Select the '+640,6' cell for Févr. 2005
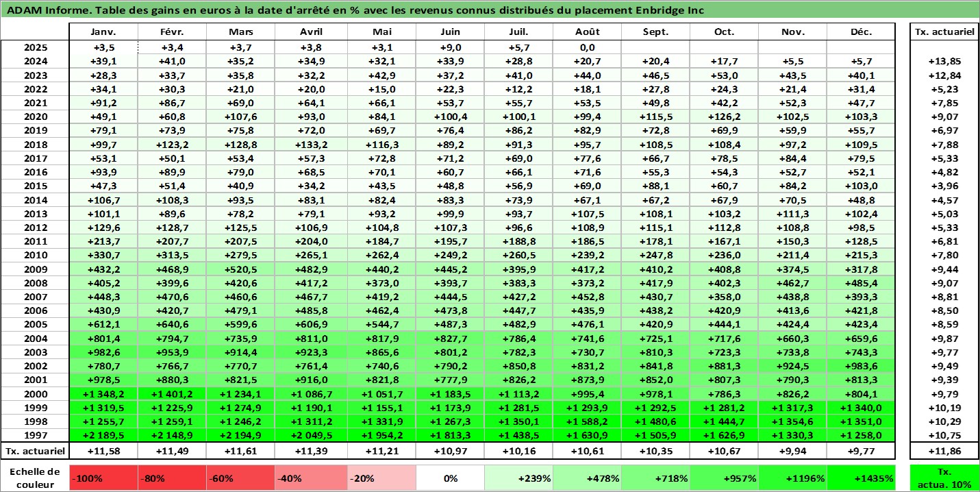This screenshot has height=492, width=980. (x=172, y=325)
